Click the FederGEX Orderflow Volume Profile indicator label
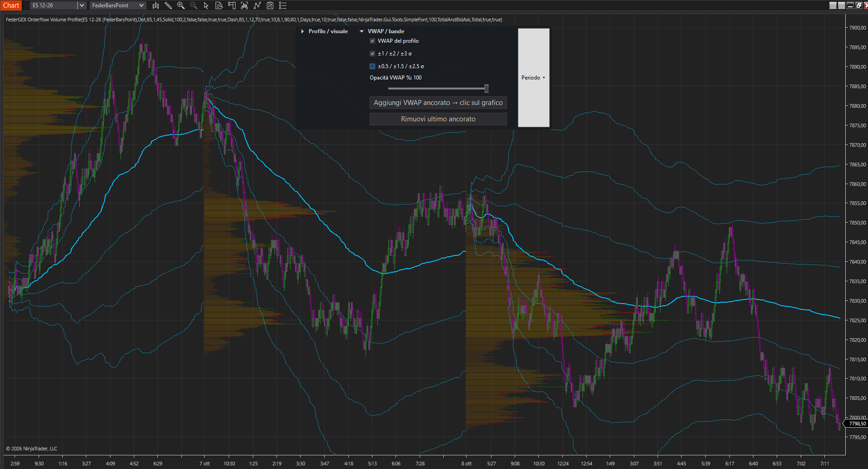Screen dimensions: 868x469 pyautogui.click(x=254, y=20)
